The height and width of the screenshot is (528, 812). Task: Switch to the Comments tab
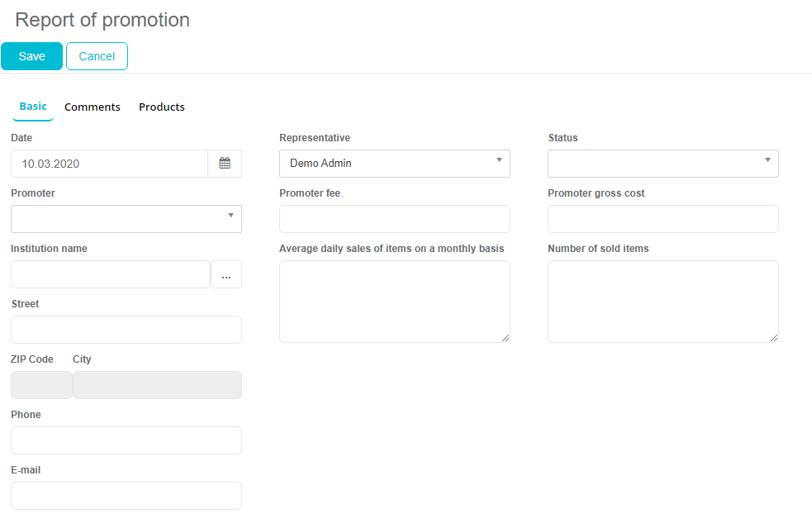click(x=93, y=107)
